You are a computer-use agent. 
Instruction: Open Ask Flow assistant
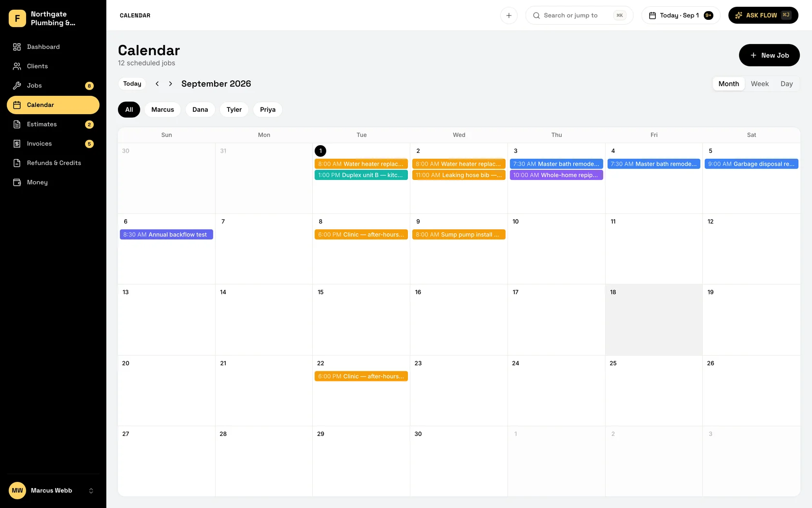763,15
